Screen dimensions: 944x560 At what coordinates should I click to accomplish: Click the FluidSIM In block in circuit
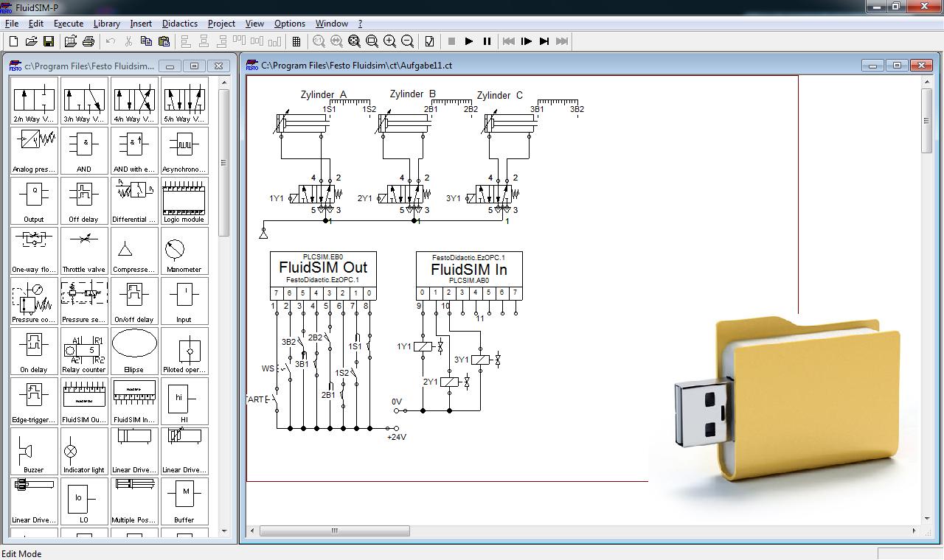point(469,275)
